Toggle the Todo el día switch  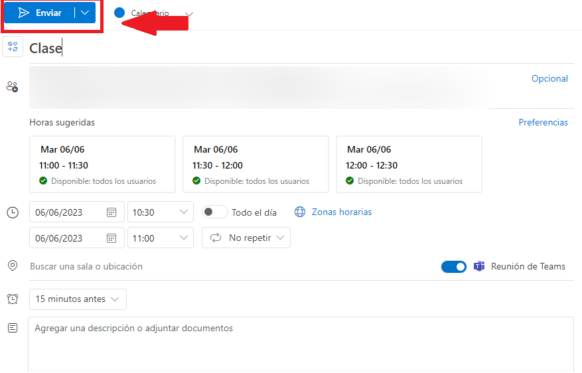(215, 212)
